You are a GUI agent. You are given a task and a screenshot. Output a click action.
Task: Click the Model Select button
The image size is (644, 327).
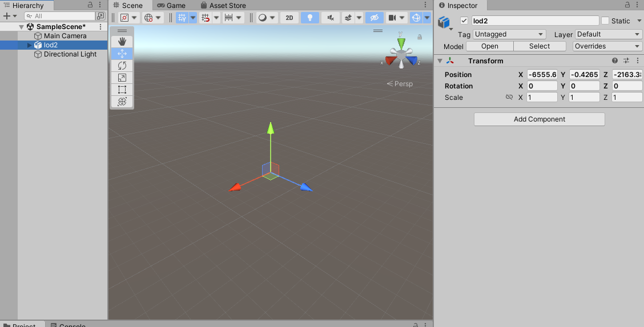tap(540, 46)
